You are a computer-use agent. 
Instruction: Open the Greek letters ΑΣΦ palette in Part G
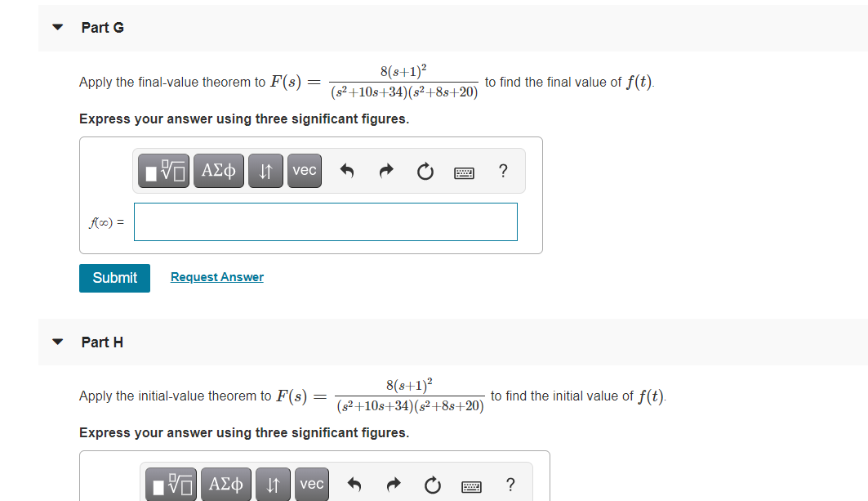pyautogui.click(x=218, y=171)
